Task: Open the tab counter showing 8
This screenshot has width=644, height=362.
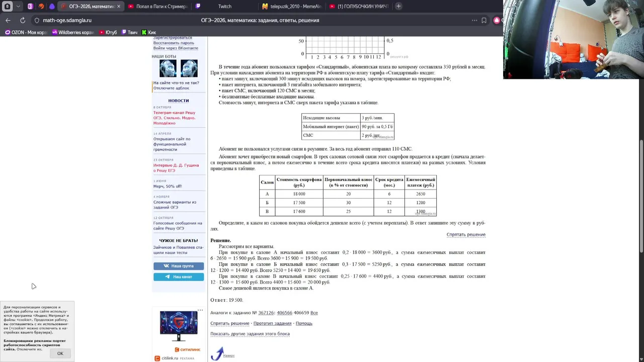Action: pyautogui.click(x=8, y=7)
